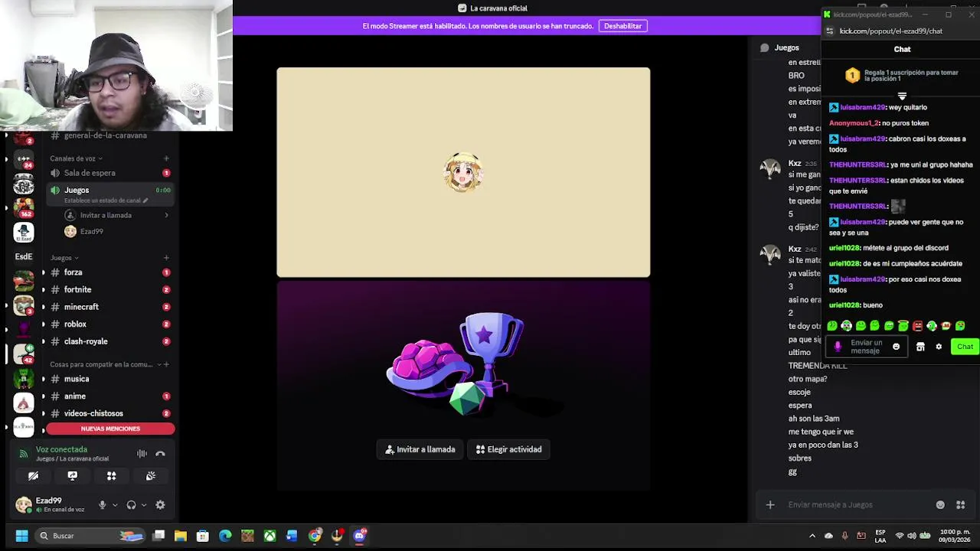980x551 pixels.
Task: Click Deshabilitar streamer mode button
Action: point(622,26)
